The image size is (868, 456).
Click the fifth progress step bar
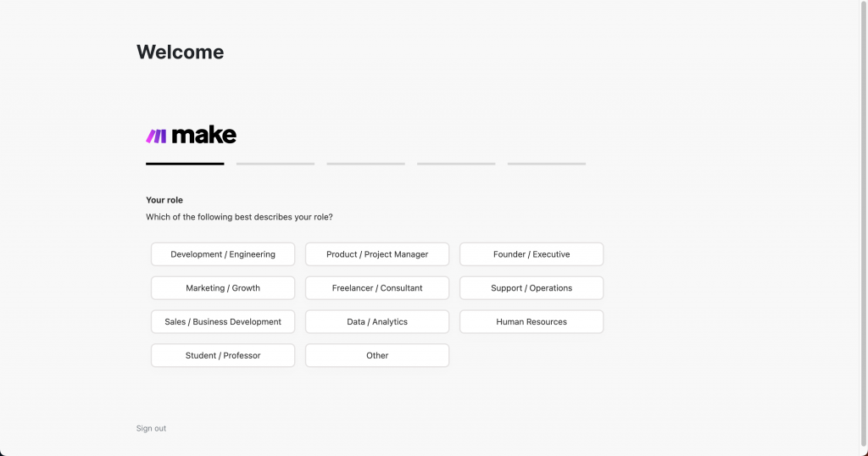click(x=547, y=164)
